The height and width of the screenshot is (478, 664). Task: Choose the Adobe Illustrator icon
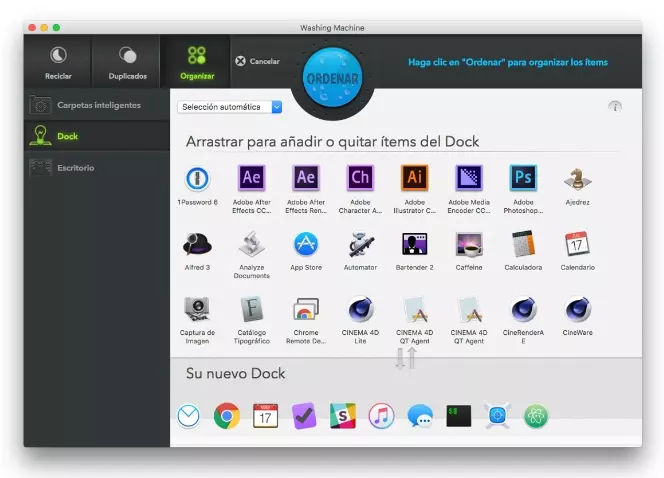click(415, 178)
